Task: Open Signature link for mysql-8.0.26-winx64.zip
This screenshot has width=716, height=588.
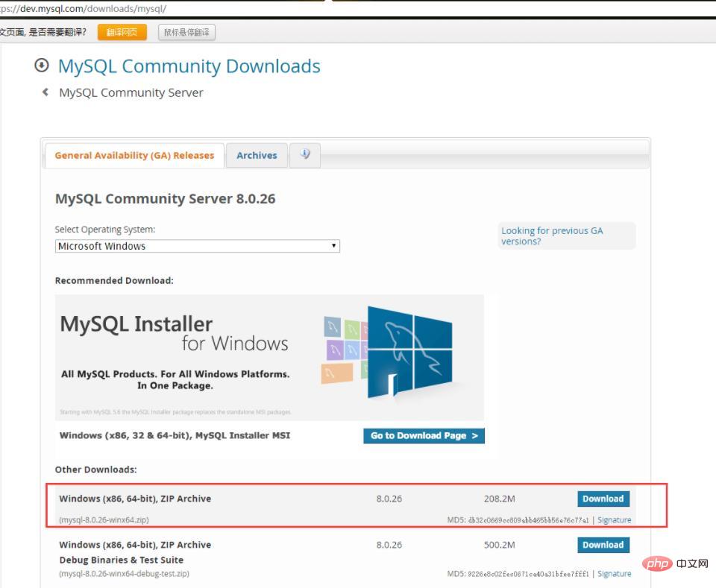Action: click(614, 519)
